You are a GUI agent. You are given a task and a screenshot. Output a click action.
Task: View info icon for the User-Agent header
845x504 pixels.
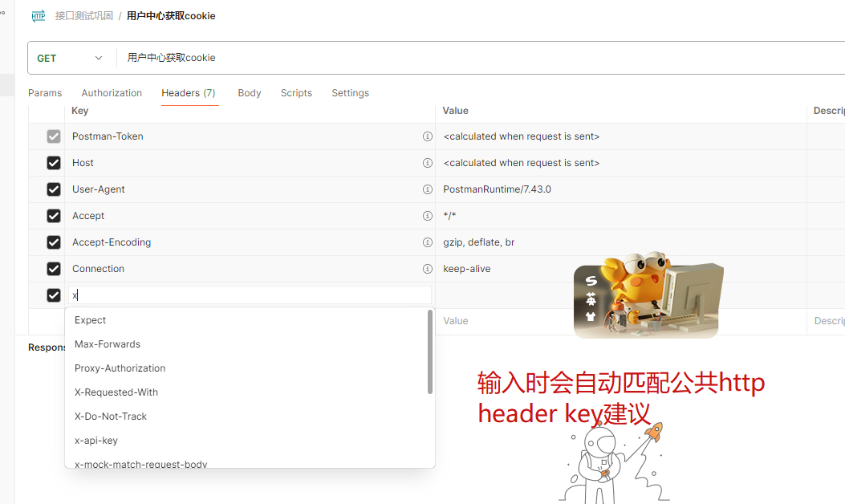[427, 189]
